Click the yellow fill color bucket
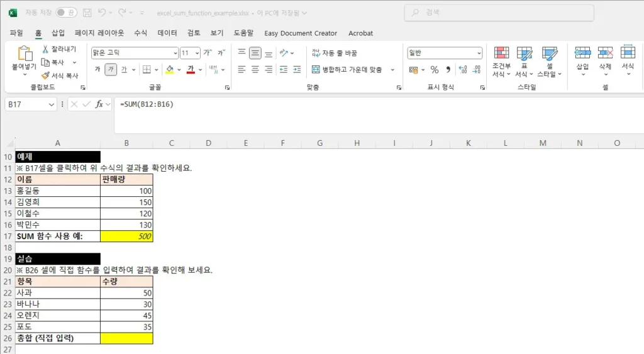The image size is (644, 354). (170, 69)
